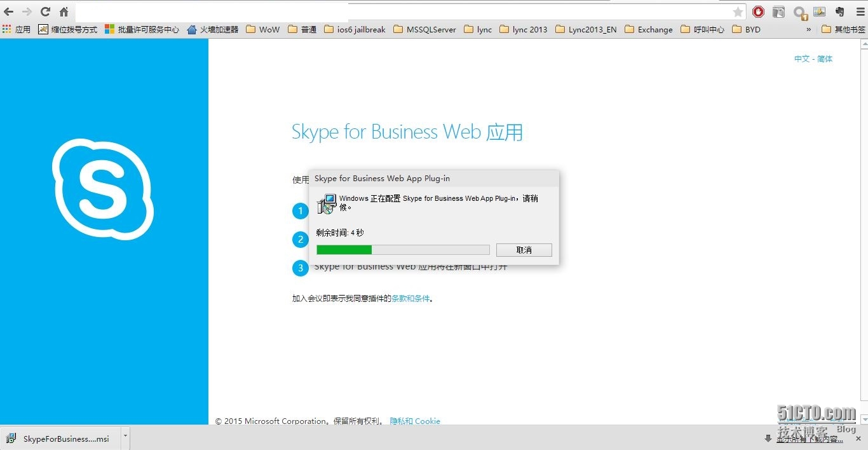Image resolution: width=868 pixels, height=450 pixels.
Task: Click the Skype for Business Web 应用 heading
Action: click(x=407, y=132)
